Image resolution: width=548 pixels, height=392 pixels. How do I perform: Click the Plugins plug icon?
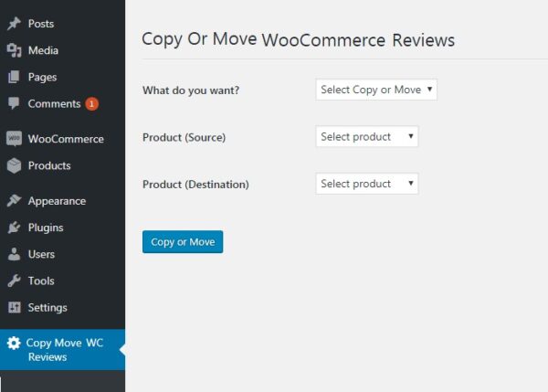click(14, 228)
